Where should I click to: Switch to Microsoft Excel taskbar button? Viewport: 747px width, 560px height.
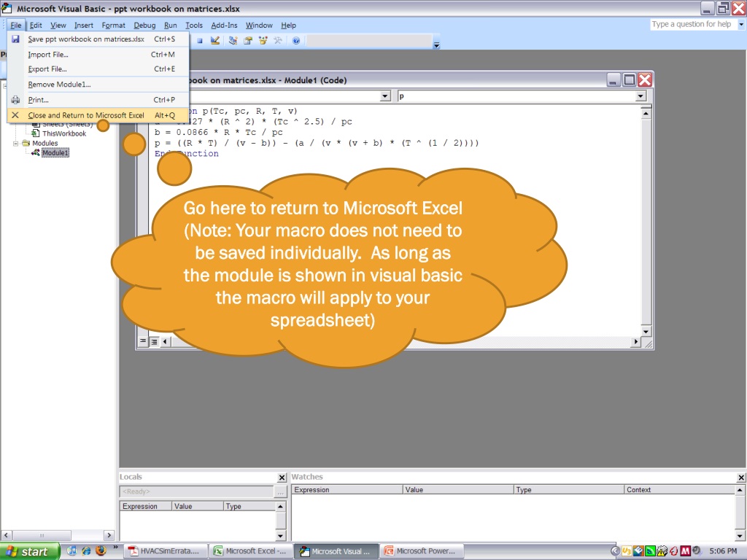pyautogui.click(x=251, y=551)
